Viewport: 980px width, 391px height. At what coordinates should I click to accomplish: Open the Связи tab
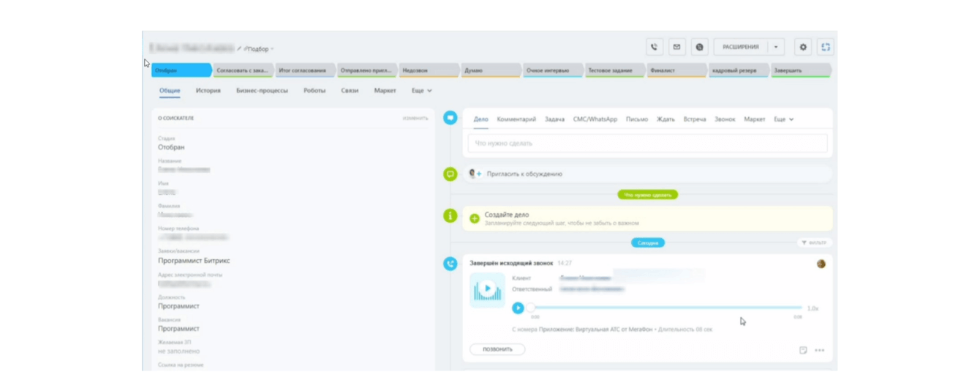coord(350,91)
